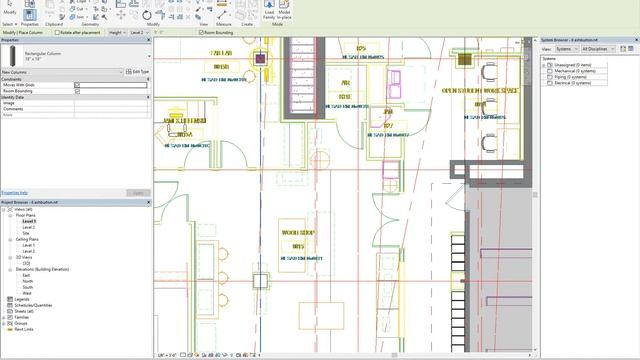Click the Model In-place button
The height and width of the screenshot is (360, 640).
coord(284,10)
